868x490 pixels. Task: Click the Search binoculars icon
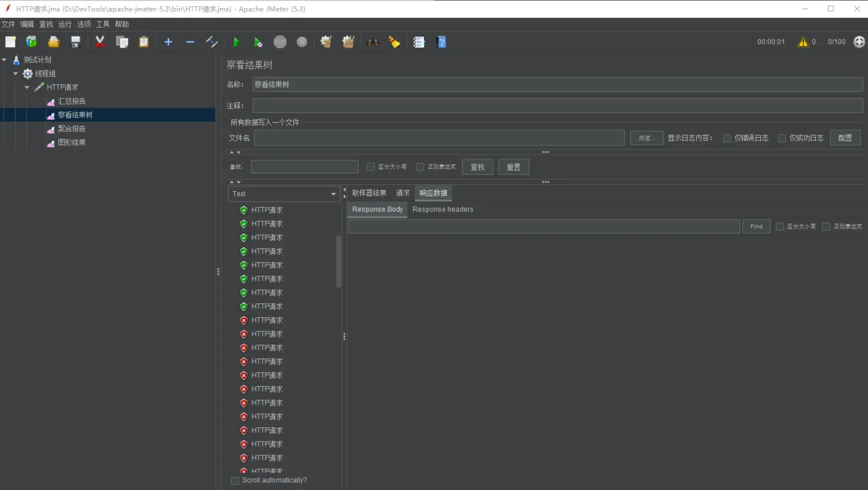tap(373, 42)
